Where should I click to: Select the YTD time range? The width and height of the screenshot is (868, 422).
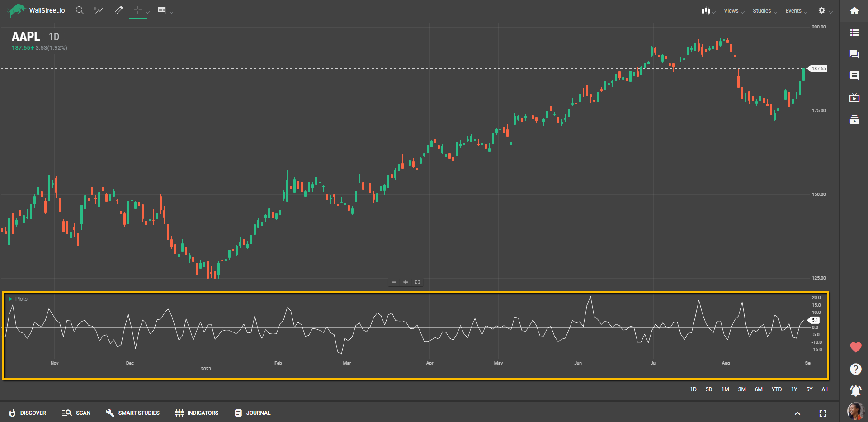click(x=776, y=389)
